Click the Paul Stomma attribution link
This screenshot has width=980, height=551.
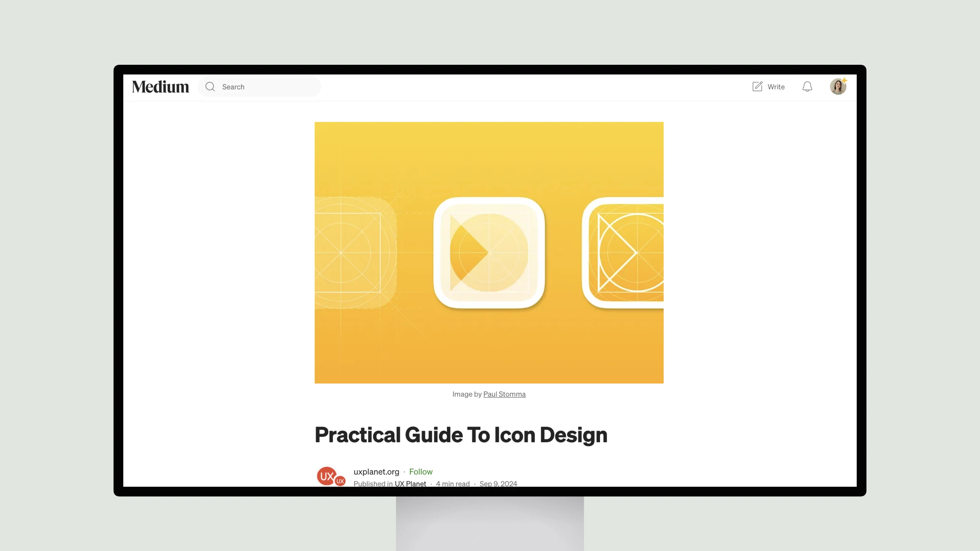coord(504,394)
